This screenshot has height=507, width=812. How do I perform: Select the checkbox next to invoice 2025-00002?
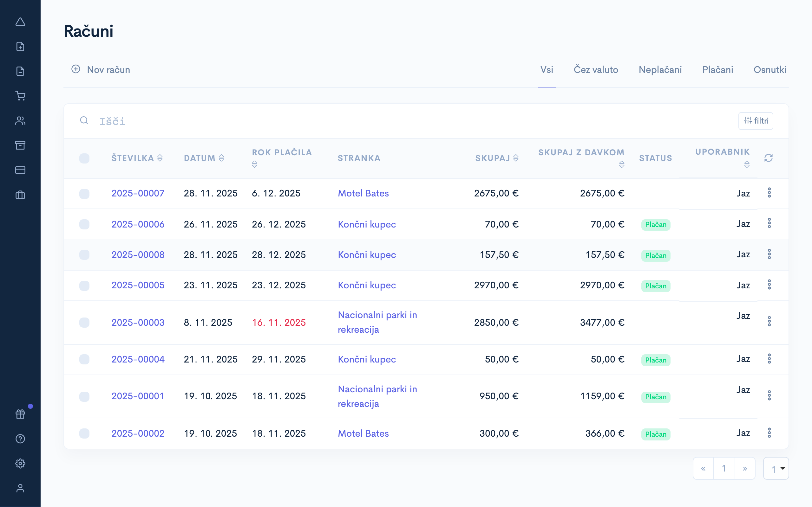click(x=84, y=433)
